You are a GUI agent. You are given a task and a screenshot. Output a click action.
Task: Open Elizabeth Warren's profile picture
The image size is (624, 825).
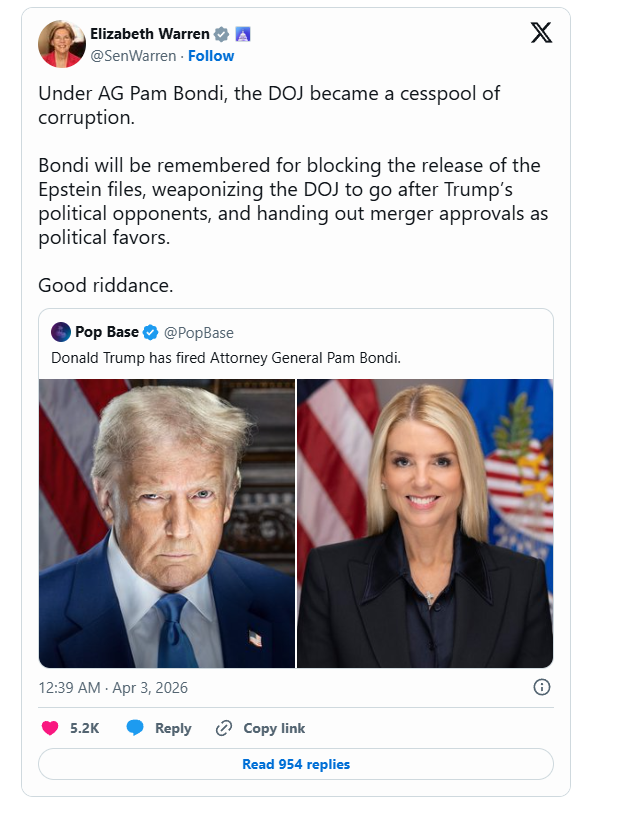61,44
